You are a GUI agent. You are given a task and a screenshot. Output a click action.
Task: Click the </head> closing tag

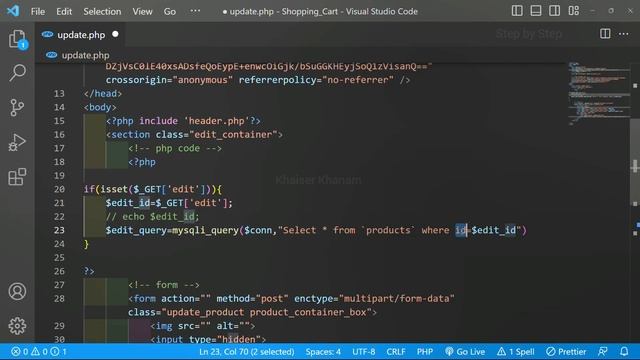click(x=103, y=93)
